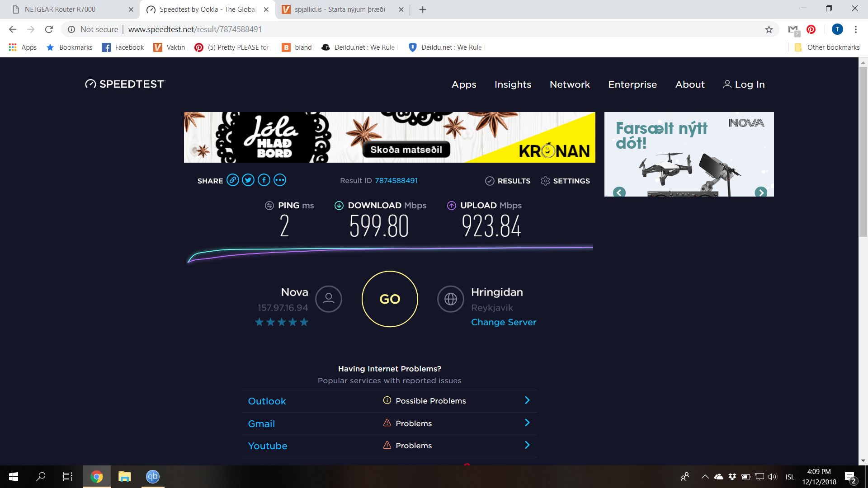
Task: Share the result on Twitter
Action: point(248,180)
